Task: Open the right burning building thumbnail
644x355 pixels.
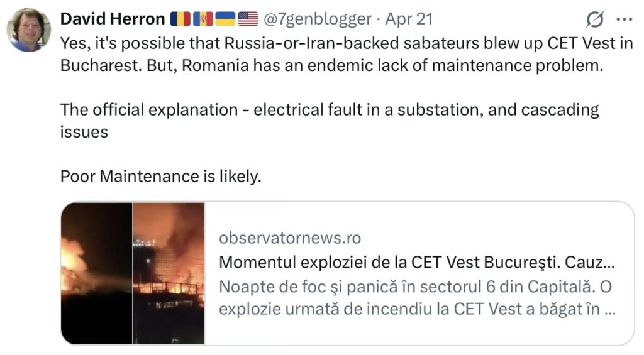Action: tap(169, 273)
